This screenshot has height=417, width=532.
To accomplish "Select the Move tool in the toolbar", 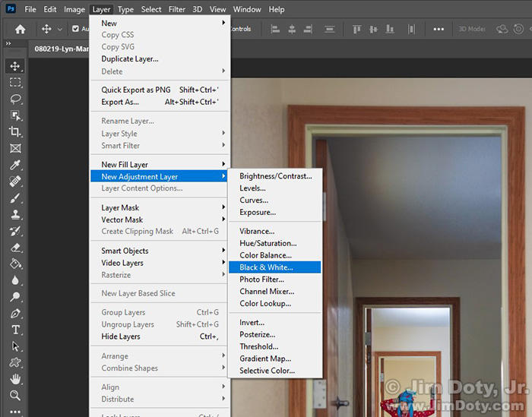I will click(15, 66).
